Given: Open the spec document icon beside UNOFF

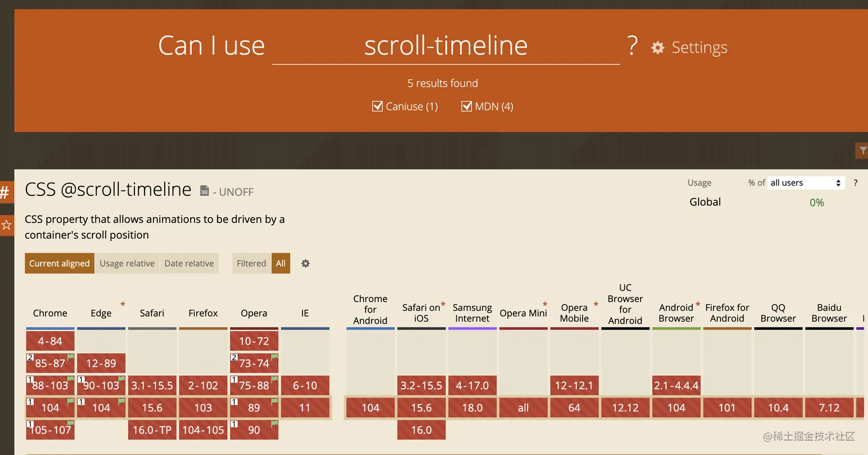Looking at the screenshot, I should [204, 191].
